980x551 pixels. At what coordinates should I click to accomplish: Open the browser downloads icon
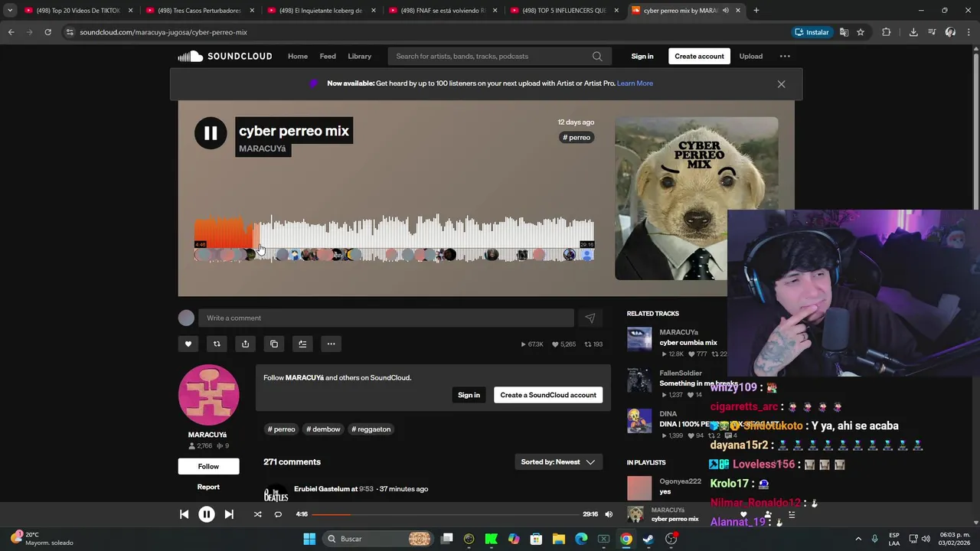coord(913,32)
